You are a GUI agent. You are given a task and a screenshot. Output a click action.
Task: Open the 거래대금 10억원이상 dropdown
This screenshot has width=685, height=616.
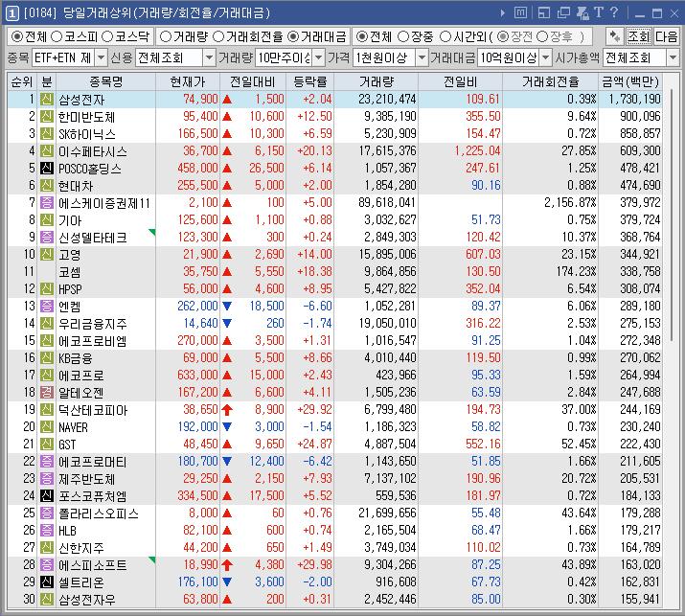tap(546, 57)
